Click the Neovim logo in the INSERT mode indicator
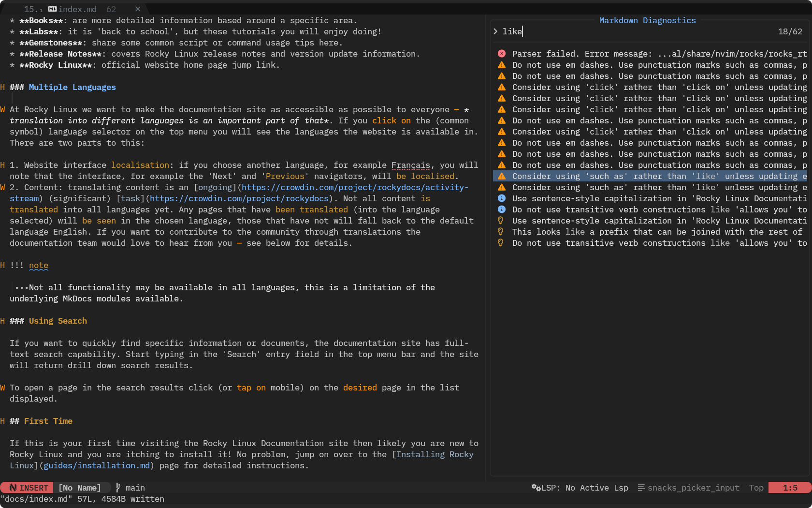 [13, 488]
